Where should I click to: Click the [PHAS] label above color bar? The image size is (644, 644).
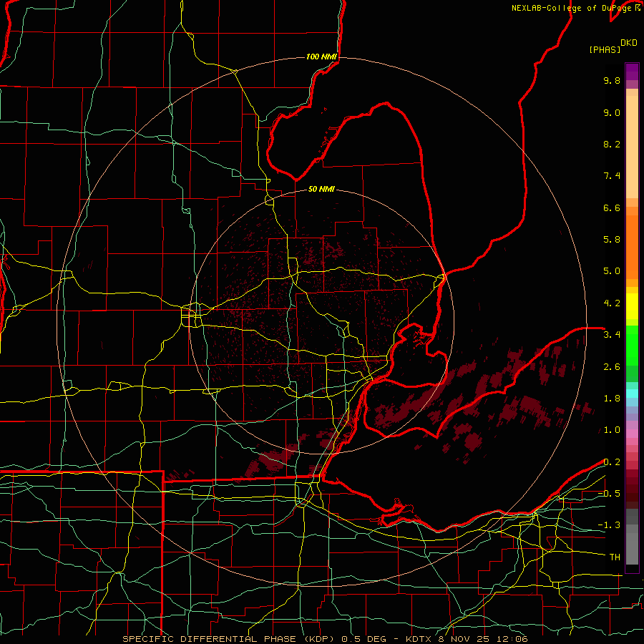point(605,49)
